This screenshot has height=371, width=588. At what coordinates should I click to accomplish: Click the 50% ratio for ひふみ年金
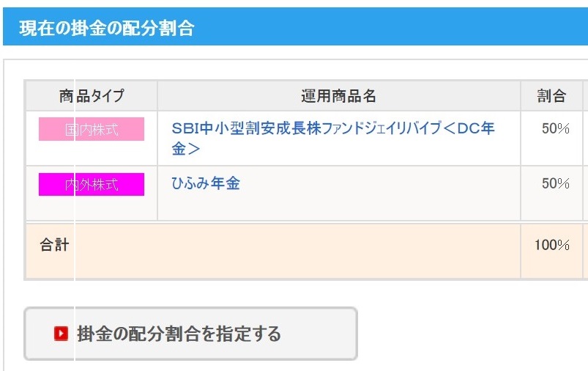pos(555,183)
